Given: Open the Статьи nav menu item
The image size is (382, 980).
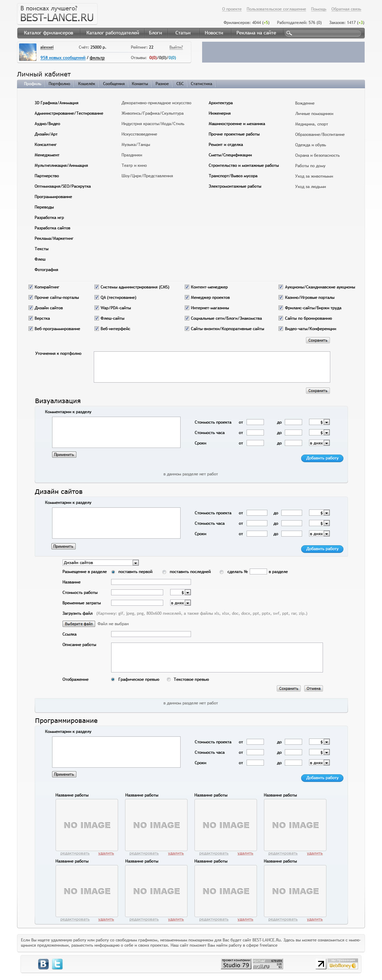Looking at the screenshot, I should (183, 33).
